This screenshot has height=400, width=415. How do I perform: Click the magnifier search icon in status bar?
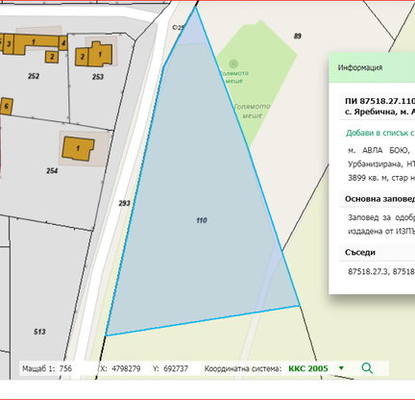pyautogui.click(x=367, y=368)
